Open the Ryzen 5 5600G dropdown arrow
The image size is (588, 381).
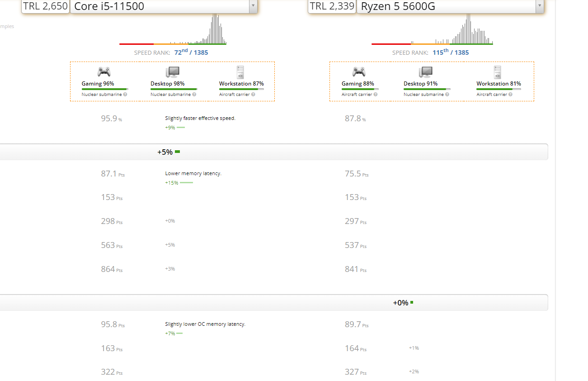point(539,6)
